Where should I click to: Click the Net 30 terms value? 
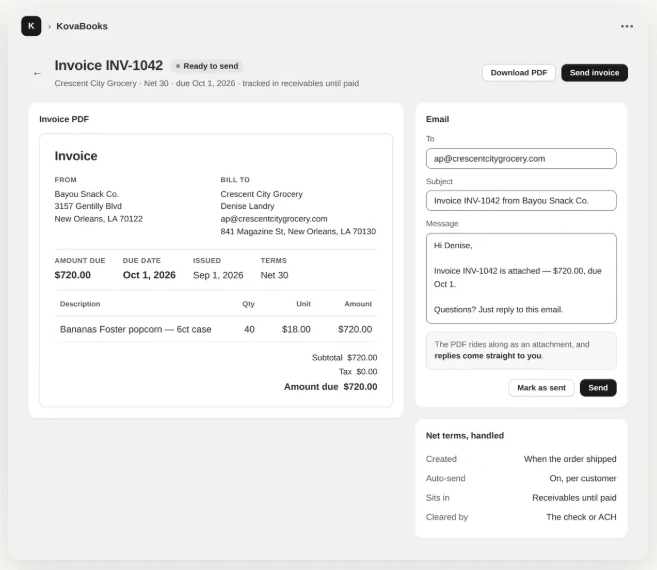click(274, 275)
